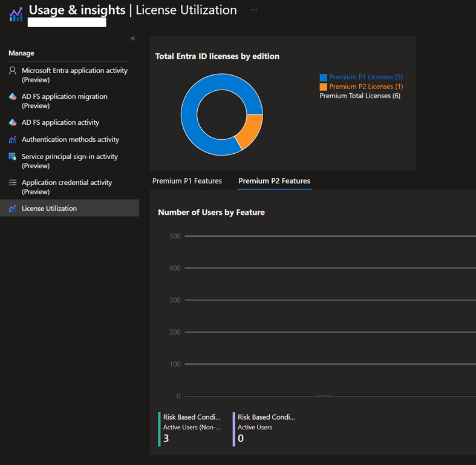Click the blue Premium P1 legend swatch
Viewport: 476px width, 465px height.
click(x=323, y=77)
